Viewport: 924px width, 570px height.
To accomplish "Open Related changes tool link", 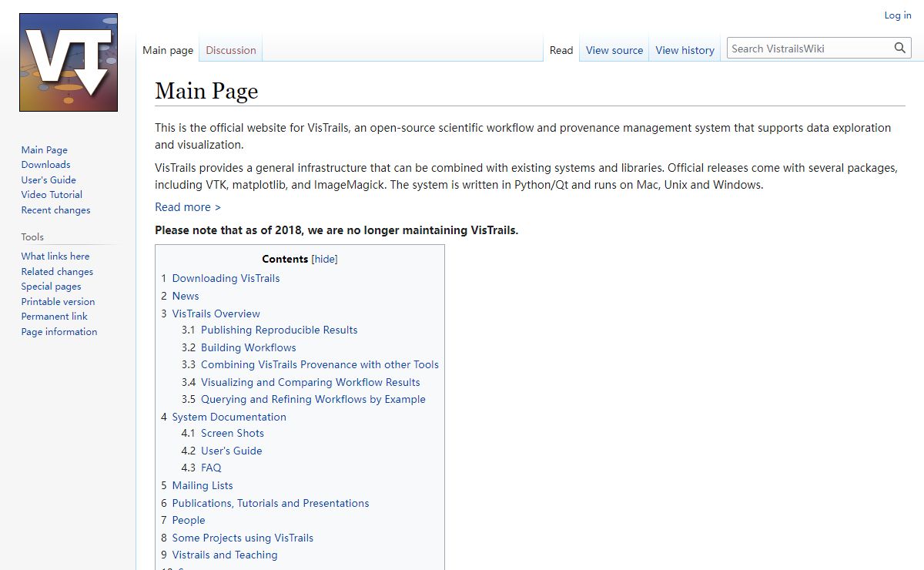I will click(57, 272).
